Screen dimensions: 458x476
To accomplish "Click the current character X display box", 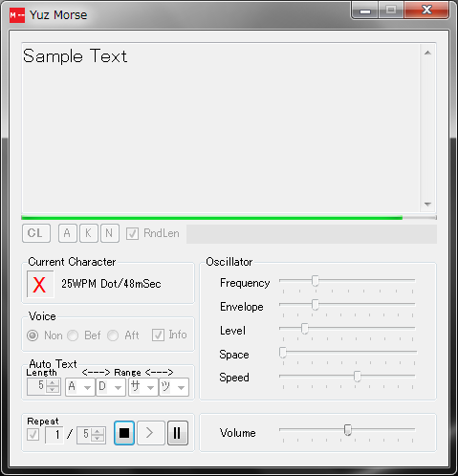I will (40, 284).
